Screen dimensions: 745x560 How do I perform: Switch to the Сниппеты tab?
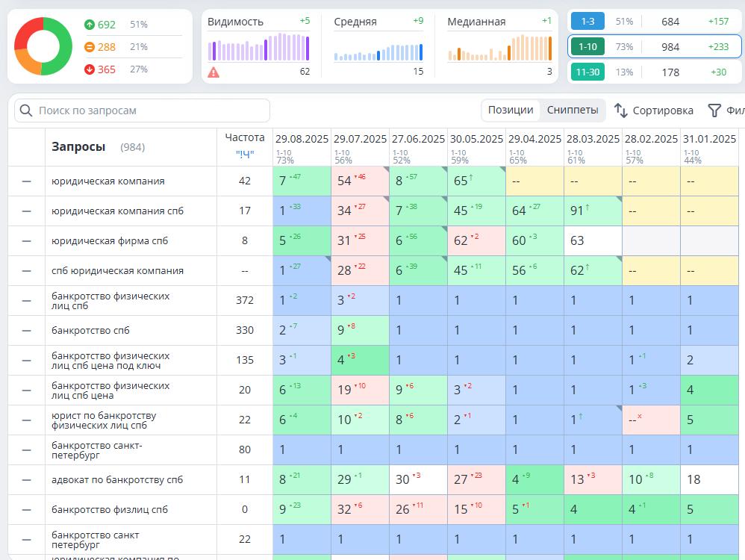point(573,110)
